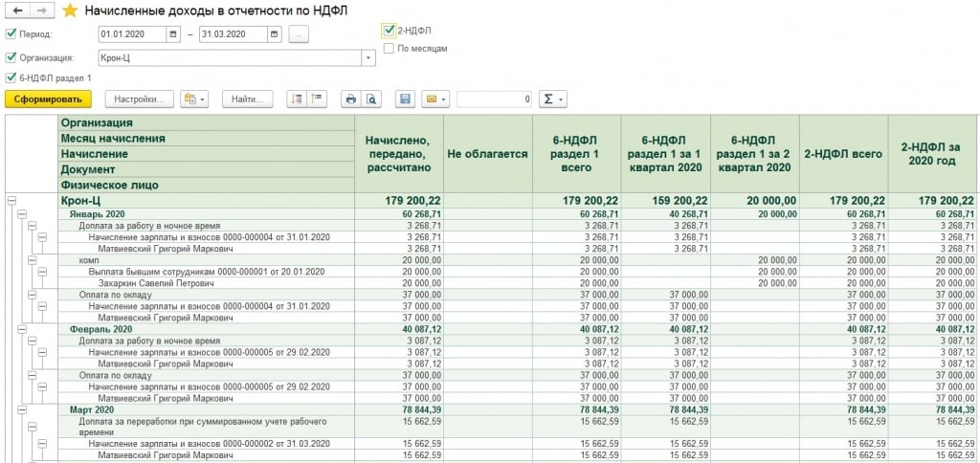The width and height of the screenshot is (980, 463).
Task: Click the back navigation arrow
Action: [17, 11]
